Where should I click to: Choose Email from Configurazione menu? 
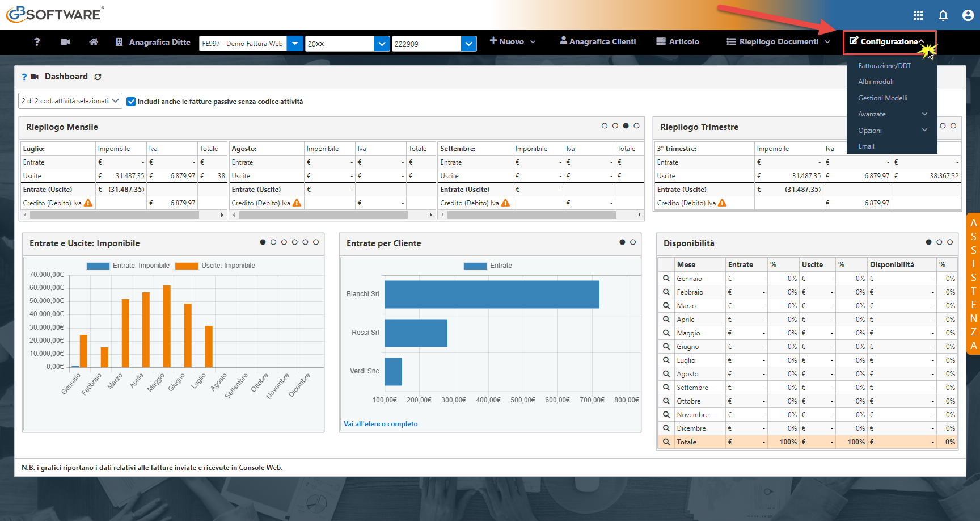866,146
